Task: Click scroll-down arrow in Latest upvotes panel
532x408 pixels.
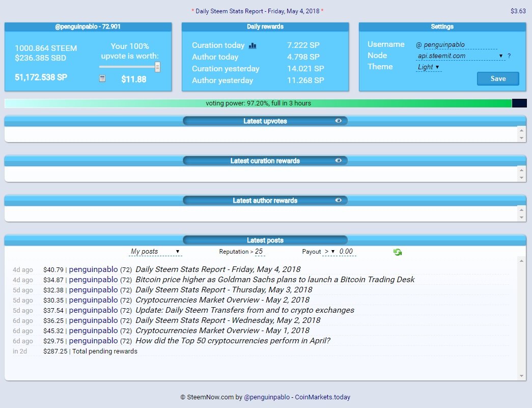Action: pos(521,138)
